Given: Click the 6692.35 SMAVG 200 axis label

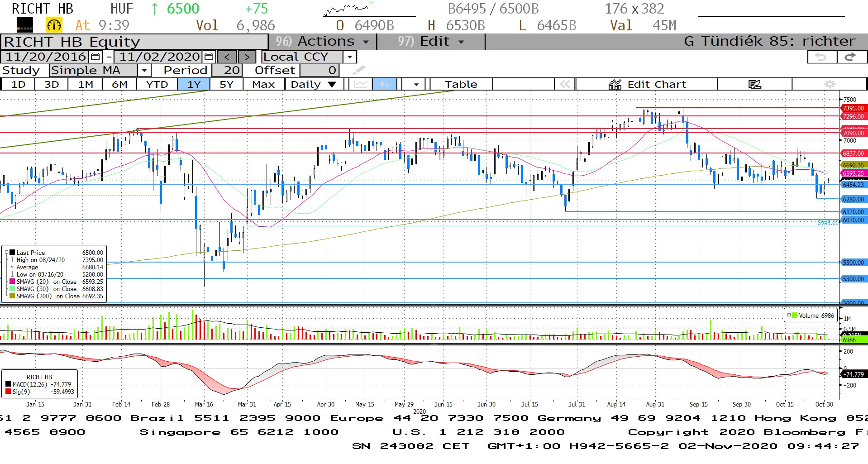Looking at the screenshot, I should 854,165.
